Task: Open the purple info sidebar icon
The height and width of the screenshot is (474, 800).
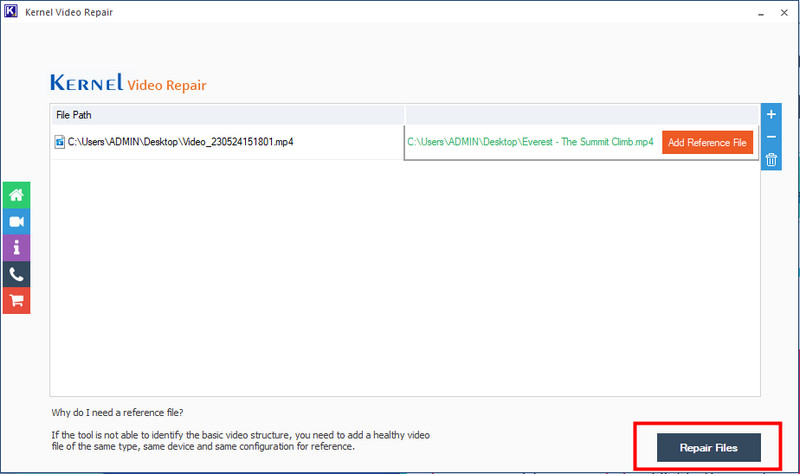Action: (x=16, y=248)
